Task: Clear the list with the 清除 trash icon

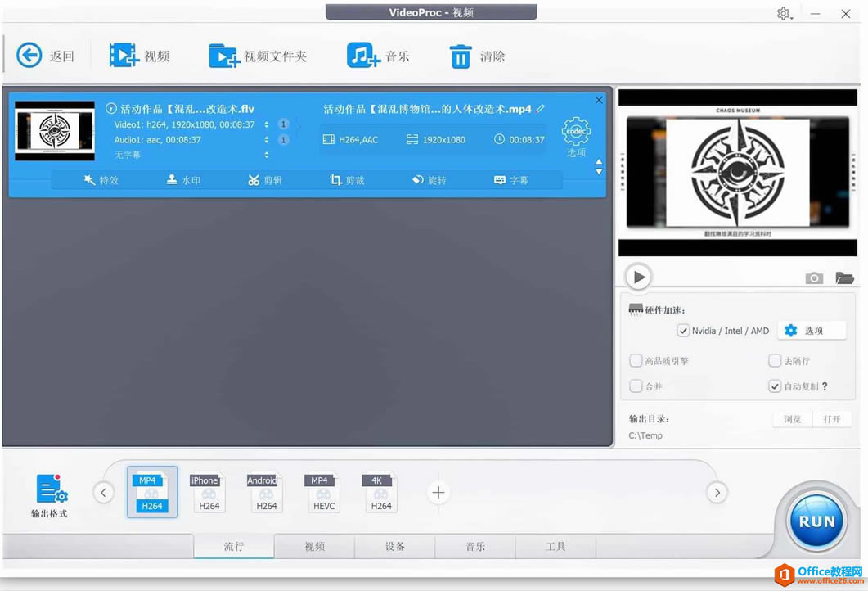Action: click(x=461, y=56)
